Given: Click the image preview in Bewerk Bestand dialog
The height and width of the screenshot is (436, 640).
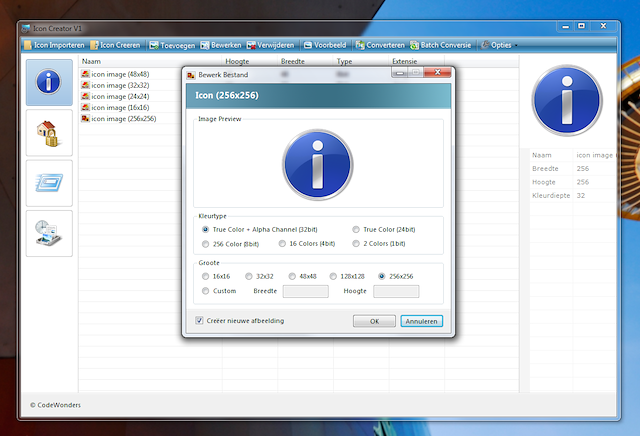Looking at the screenshot, I should pos(318,165).
